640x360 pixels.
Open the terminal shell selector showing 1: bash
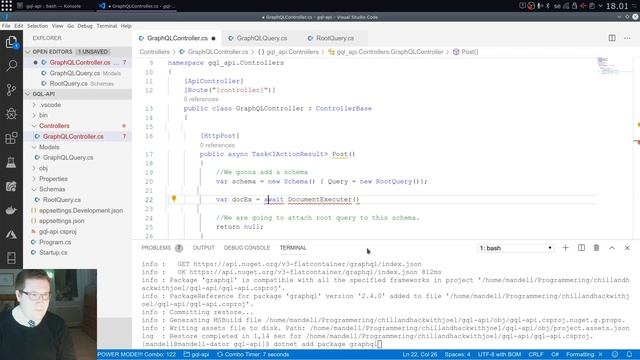click(516, 248)
